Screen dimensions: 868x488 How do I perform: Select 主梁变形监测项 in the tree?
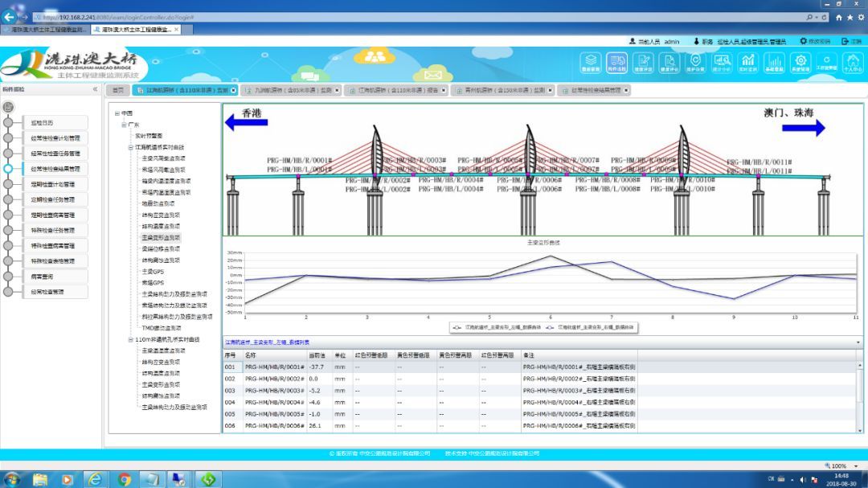[161, 238]
